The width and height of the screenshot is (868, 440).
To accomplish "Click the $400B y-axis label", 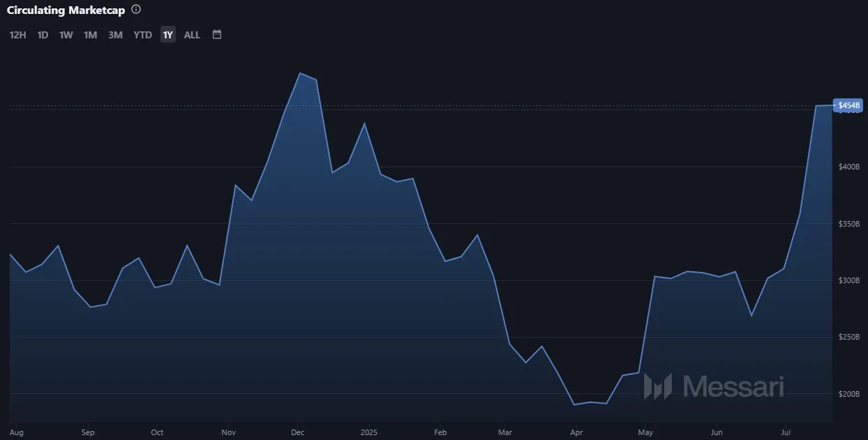I will 850,167.
